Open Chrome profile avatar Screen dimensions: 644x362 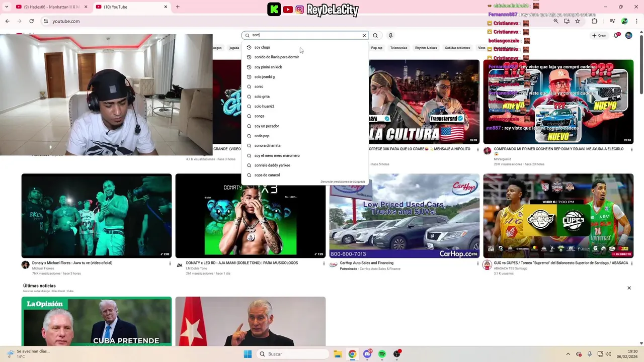tap(624, 21)
